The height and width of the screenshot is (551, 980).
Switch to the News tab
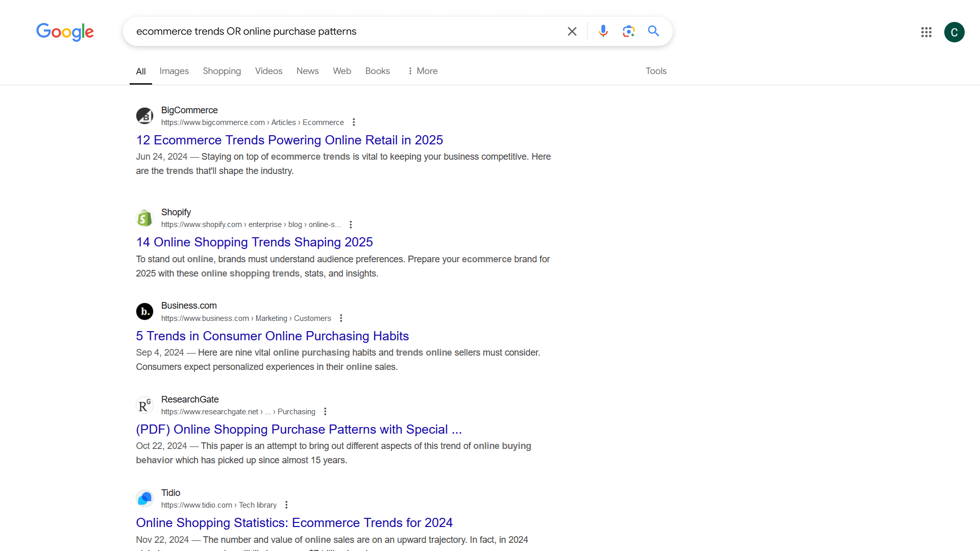pos(308,71)
